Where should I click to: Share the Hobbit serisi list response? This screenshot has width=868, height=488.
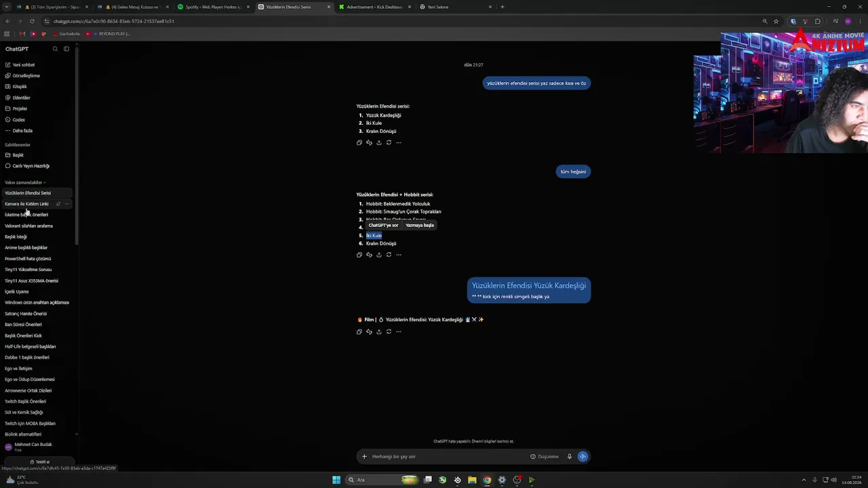pos(379,255)
